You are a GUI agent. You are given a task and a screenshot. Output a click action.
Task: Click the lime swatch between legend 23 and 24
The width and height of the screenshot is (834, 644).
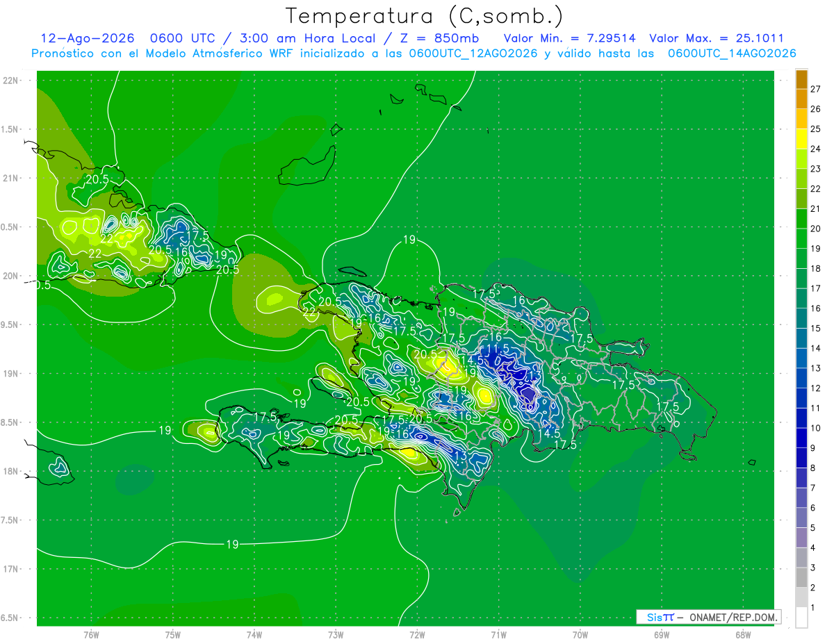pyautogui.click(x=801, y=158)
